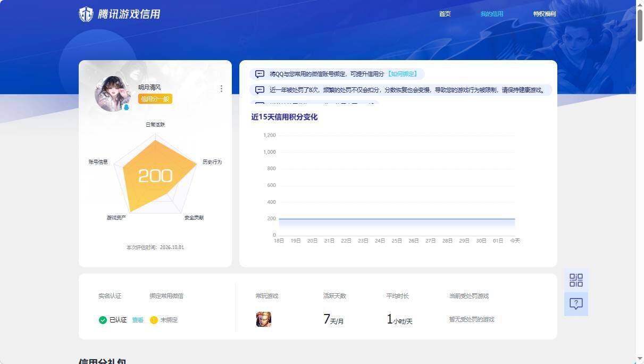Click the scrollbar up arrow
The height and width of the screenshot is (364, 644).
640,4
